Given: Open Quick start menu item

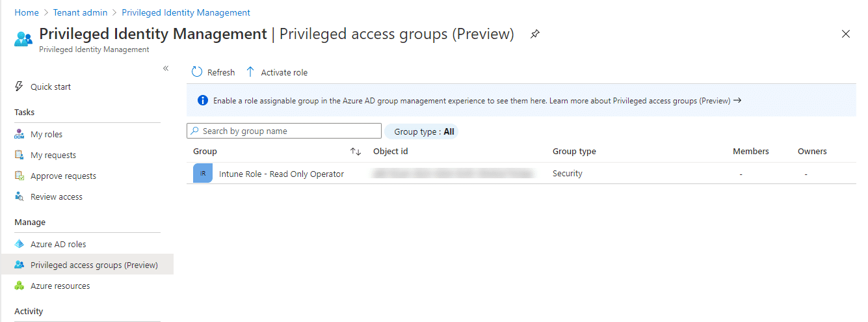Looking at the screenshot, I should coord(51,87).
